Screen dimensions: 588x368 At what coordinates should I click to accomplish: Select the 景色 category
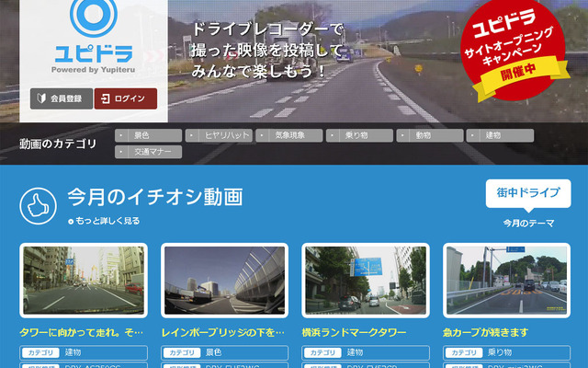click(x=149, y=135)
